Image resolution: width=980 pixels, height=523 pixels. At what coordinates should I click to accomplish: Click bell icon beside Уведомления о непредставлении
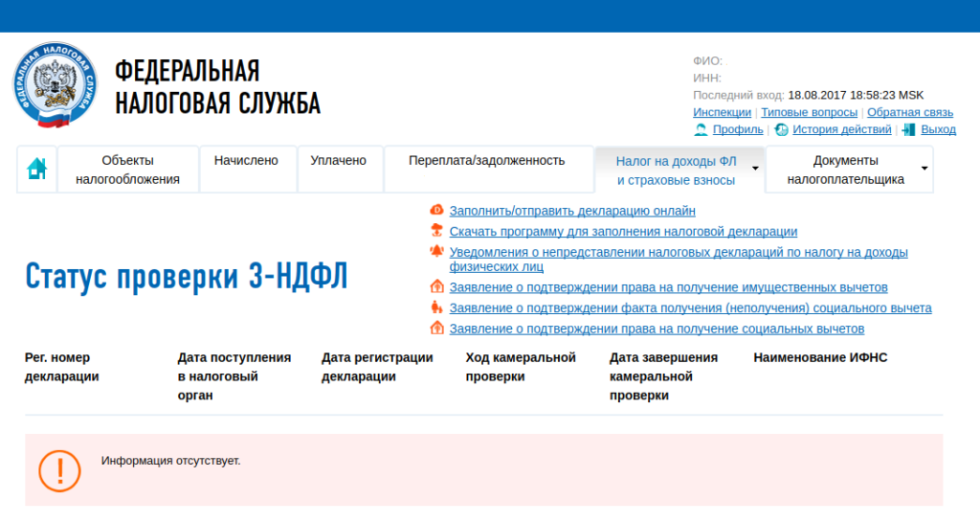436,252
